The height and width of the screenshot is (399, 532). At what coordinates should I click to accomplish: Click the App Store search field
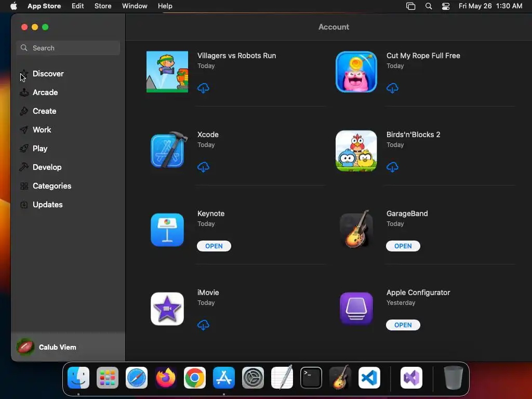[x=68, y=48]
